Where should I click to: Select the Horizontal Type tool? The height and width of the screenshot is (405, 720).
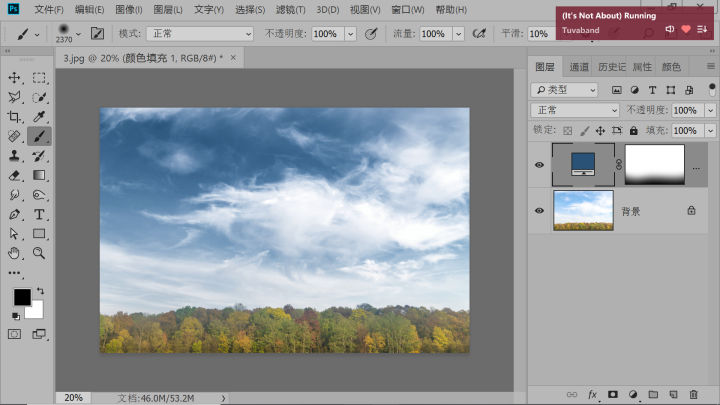click(x=40, y=214)
